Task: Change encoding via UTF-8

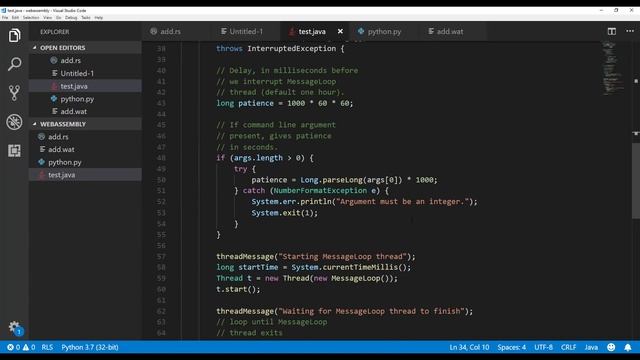Action: pyautogui.click(x=543, y=347)
